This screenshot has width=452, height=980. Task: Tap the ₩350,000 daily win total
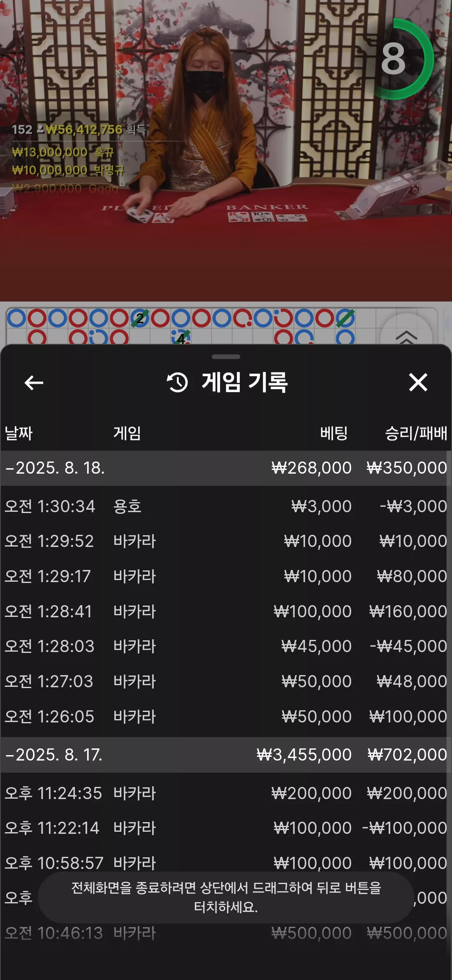[407, 468]
